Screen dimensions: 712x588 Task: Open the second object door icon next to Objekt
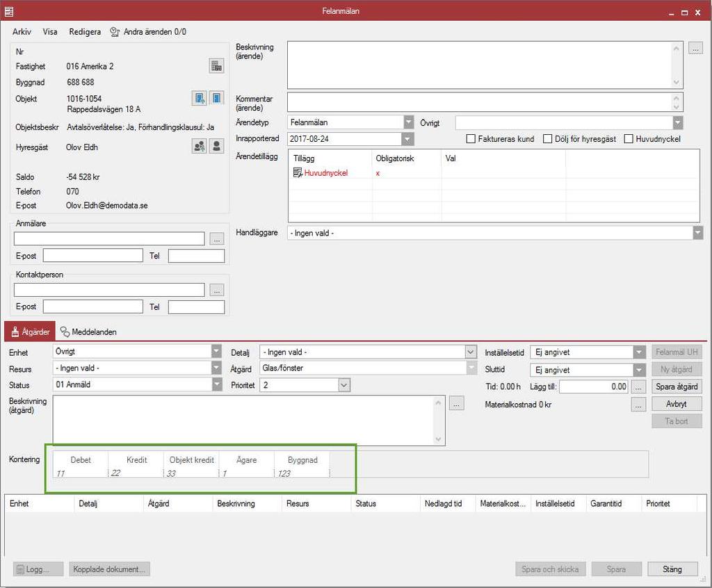[x=217, y=97]
